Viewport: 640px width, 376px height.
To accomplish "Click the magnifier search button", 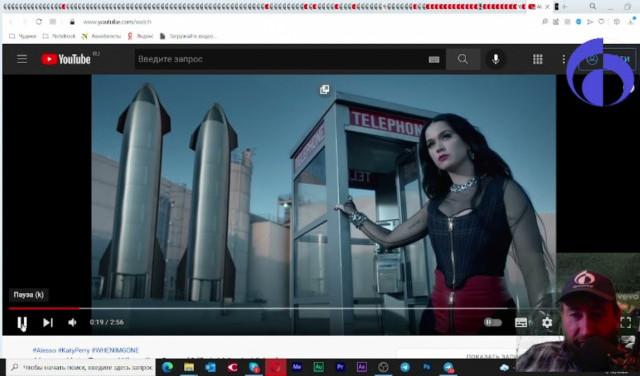I will [x=463, y=59].
